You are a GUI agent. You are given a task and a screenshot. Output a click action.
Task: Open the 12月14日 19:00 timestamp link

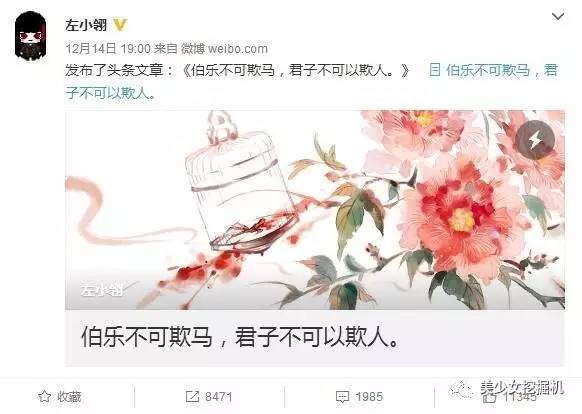108,49
